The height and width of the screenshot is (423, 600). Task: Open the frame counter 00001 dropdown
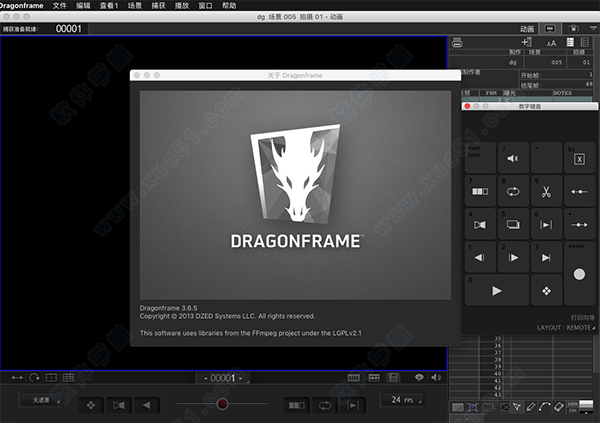pyautogui.click(x=223, y=378)
